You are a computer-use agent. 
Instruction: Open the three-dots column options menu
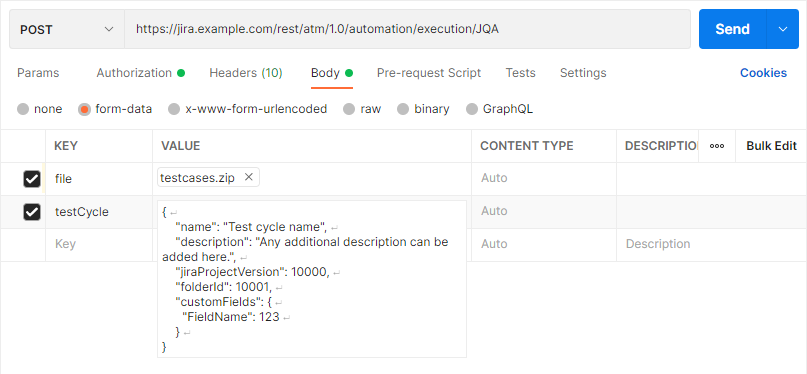pos(717,146)
